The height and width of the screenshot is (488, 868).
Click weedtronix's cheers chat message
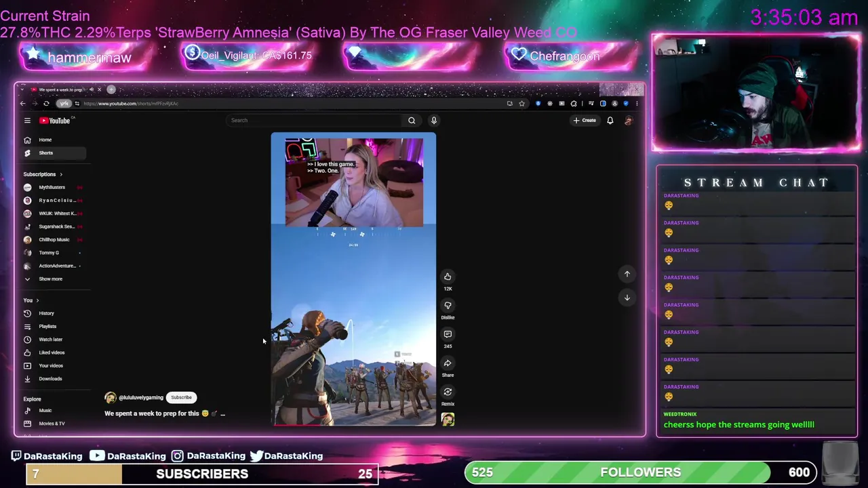coord(738,425)
